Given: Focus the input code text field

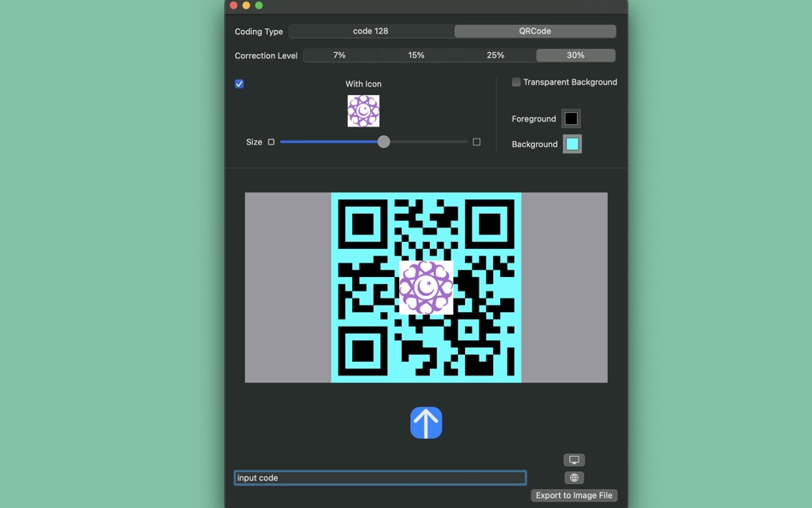Looking at the screenshot, I should (x=380, y=478).
